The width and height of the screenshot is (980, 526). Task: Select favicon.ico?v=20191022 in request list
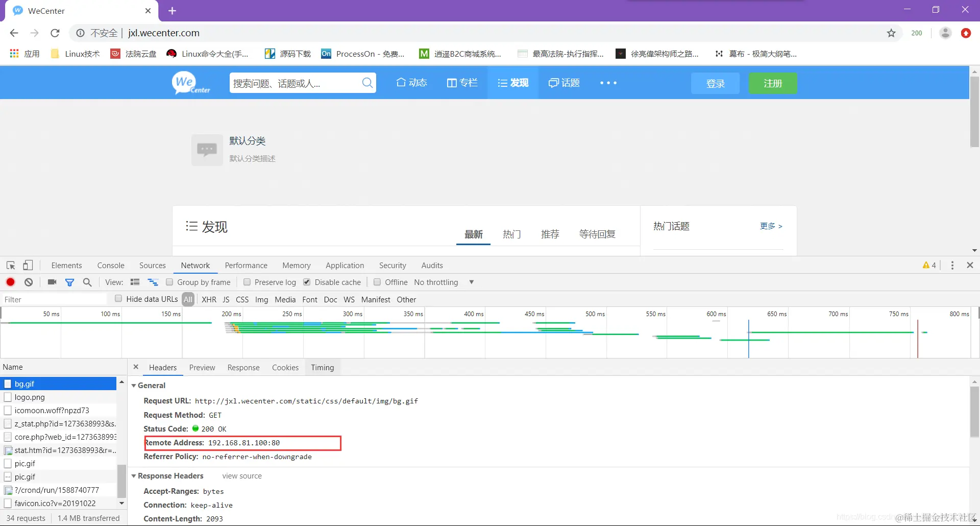pos(58,503)
